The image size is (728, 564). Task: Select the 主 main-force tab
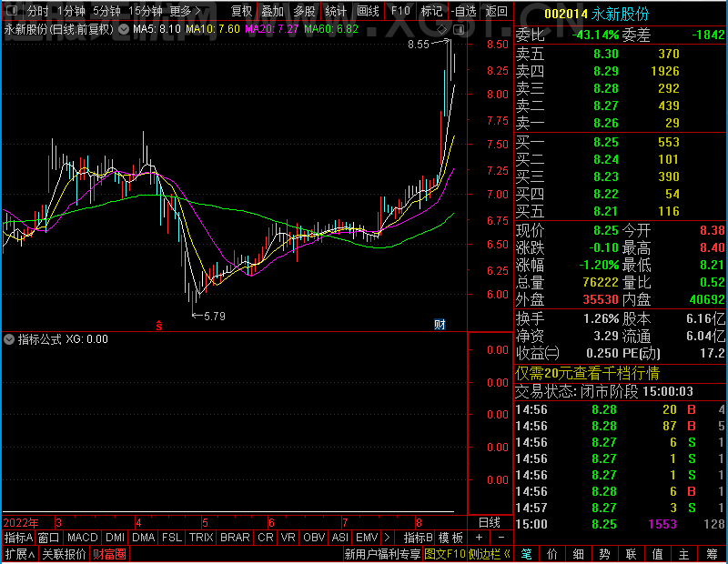tap(684, 554)
